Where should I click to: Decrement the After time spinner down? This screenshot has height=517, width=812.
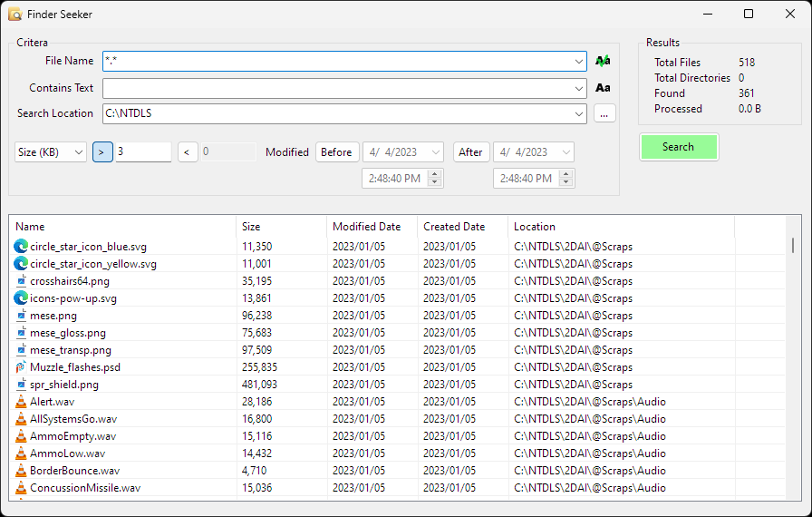(566, 182)
